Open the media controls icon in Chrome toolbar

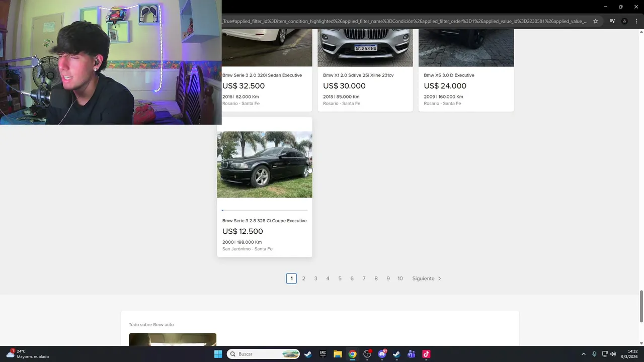click(612, 21)
